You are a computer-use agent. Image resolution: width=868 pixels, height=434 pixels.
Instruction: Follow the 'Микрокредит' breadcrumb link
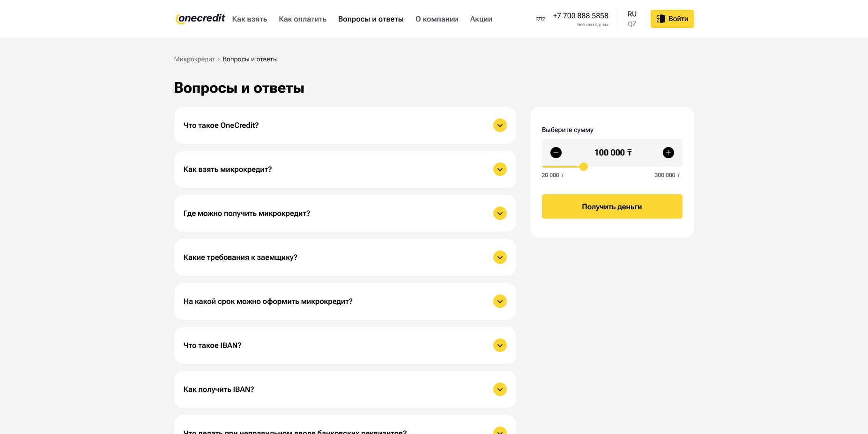[x=194, y=59]
